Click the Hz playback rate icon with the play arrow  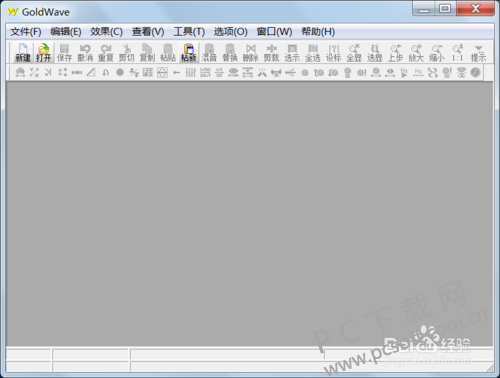404,72
